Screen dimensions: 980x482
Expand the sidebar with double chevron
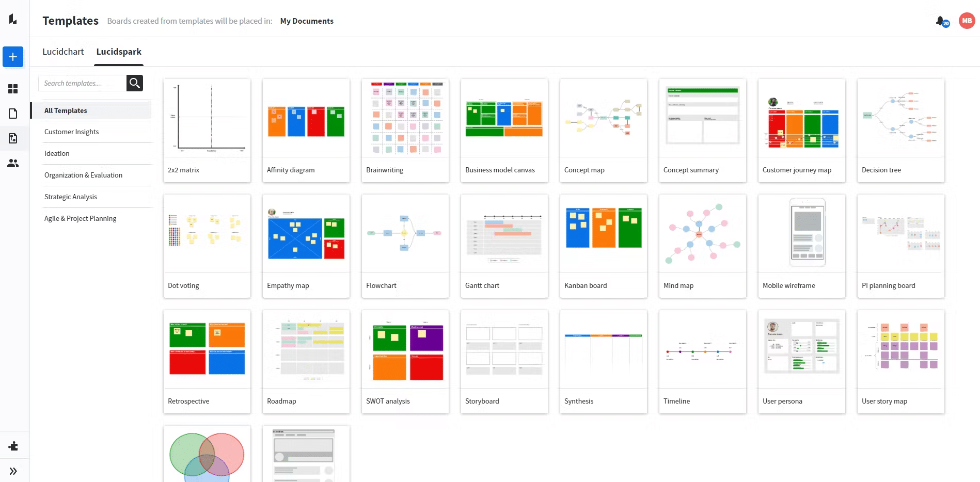coord(13,471)
